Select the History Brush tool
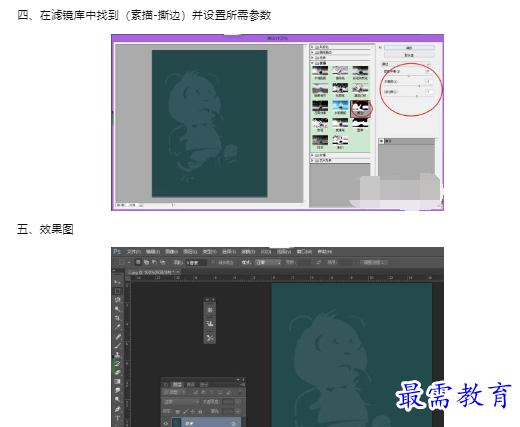 (x=117, y=364)
